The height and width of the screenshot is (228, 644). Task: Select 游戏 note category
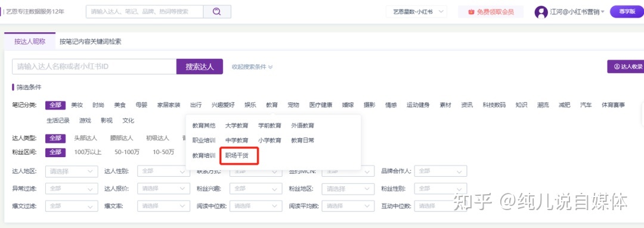click(x=85, y=121)
